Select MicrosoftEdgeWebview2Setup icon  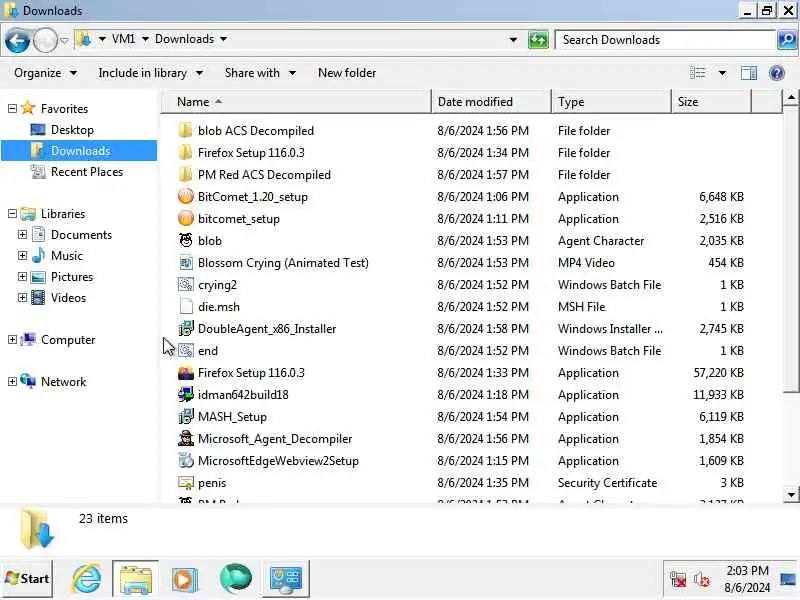coord(186,460)
